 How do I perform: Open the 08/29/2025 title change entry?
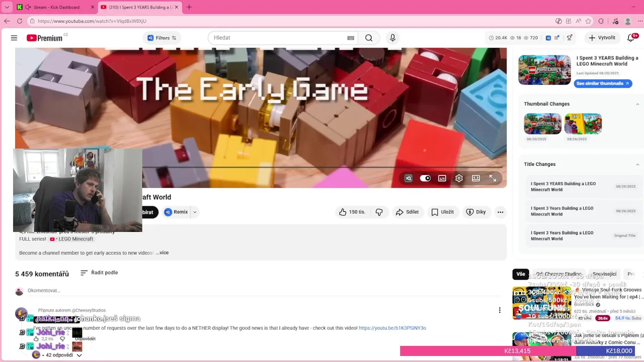point(583,187)
